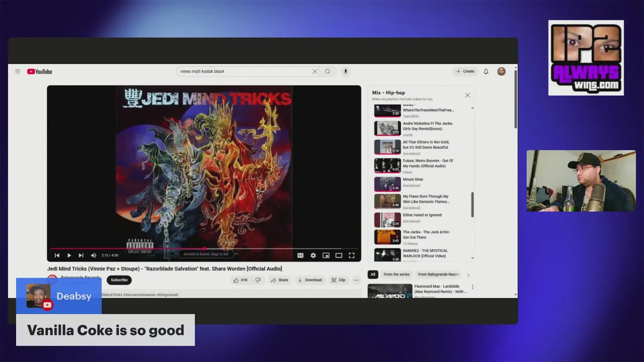
Task: Clip the video with the scissors button
Action: 338,280
